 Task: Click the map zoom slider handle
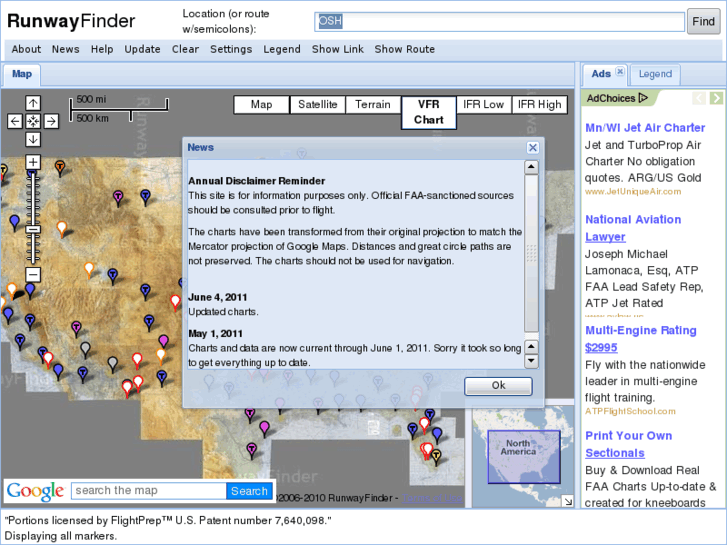click(x=33, y=230)
